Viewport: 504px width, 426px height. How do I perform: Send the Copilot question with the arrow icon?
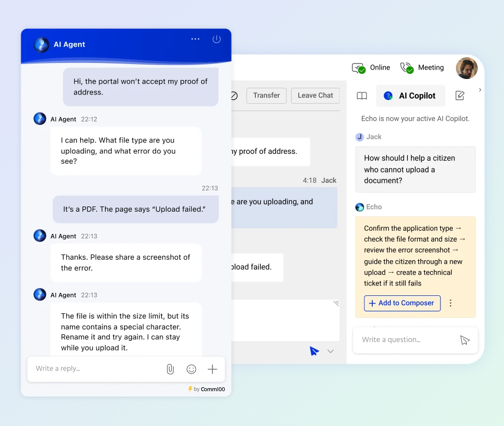tap(465, 340)
